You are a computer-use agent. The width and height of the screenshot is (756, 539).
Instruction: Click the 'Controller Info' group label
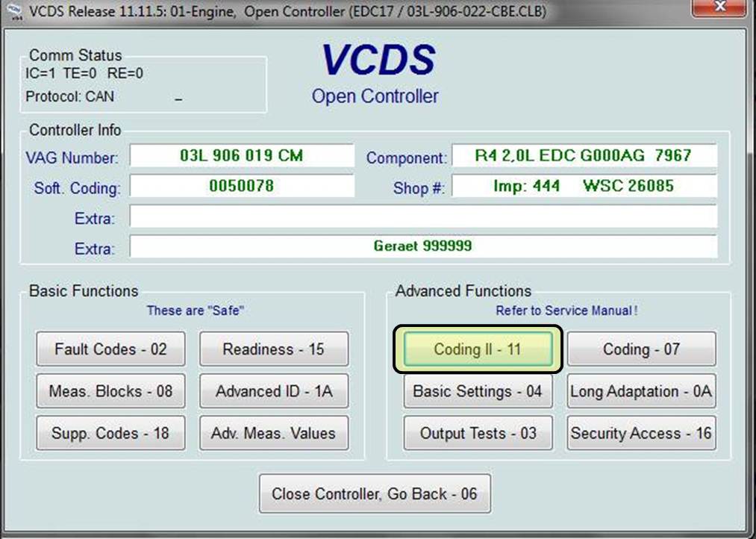pos(75,130)
